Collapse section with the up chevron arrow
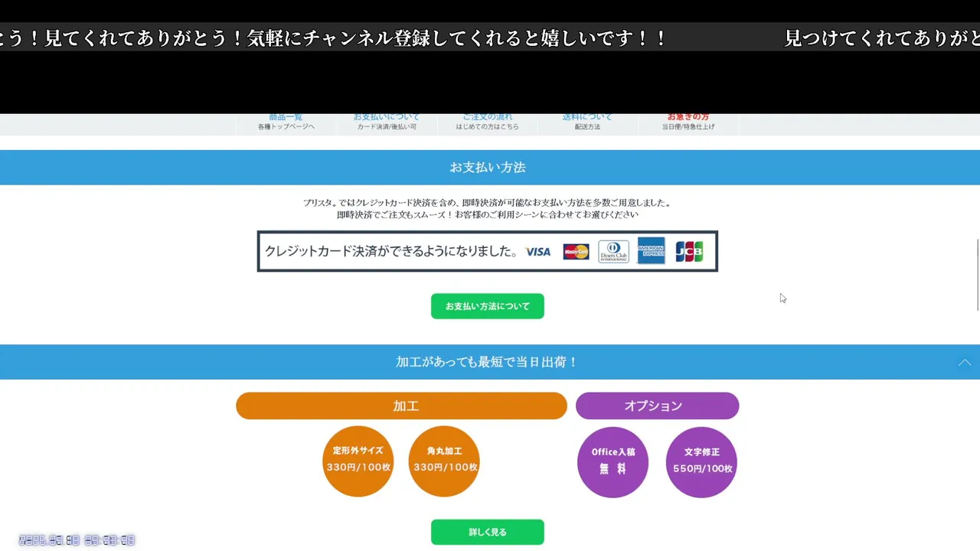The width and height of the screenshot is (980, 551). 965,363
